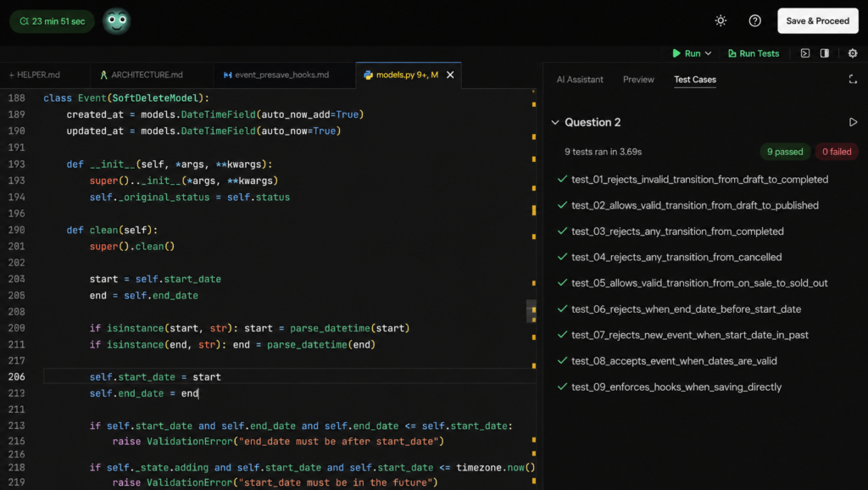Click the test_09 passed checkmark icon
Viewport: 868px width, 490px height.
click(x=562, y=387)
